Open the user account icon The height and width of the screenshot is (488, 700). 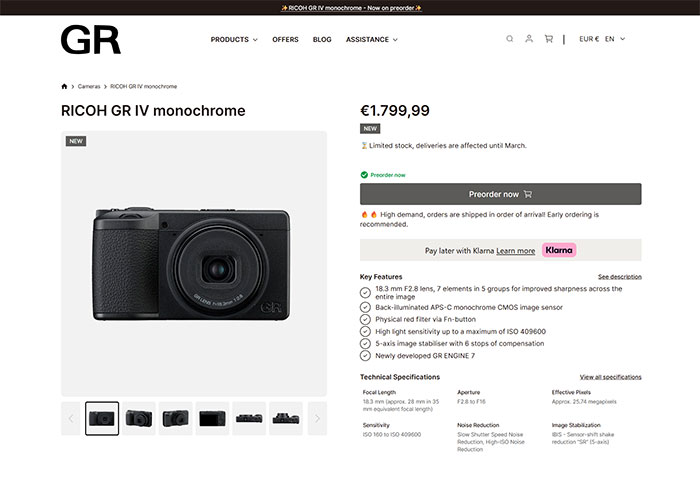529,39
